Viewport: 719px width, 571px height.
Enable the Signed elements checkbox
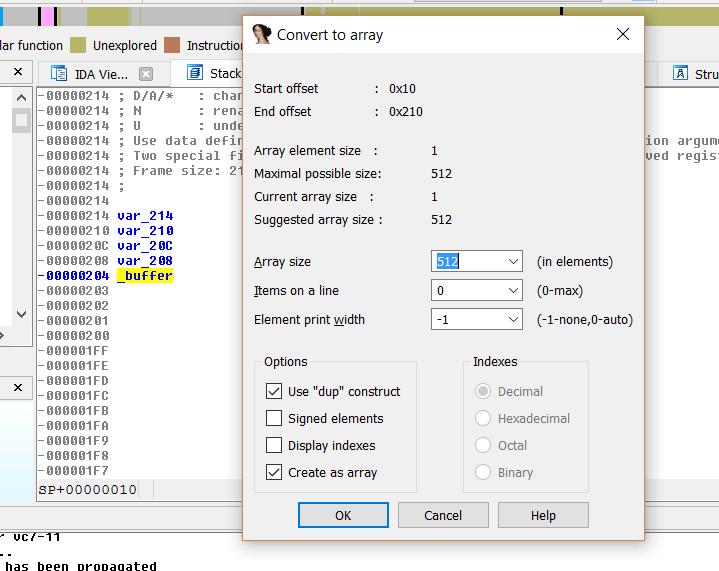point(274,418)
